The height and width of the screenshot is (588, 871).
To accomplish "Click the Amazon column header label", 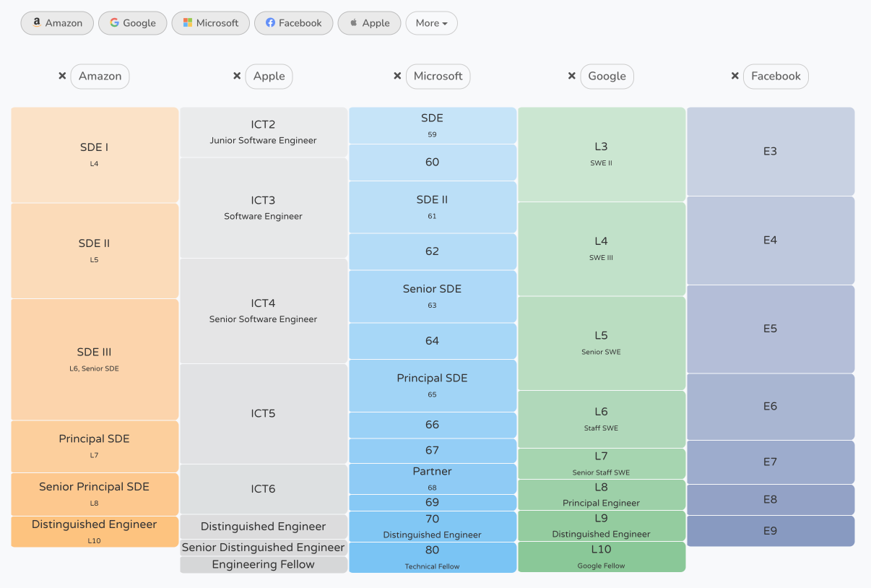I will tap(100, 76).
